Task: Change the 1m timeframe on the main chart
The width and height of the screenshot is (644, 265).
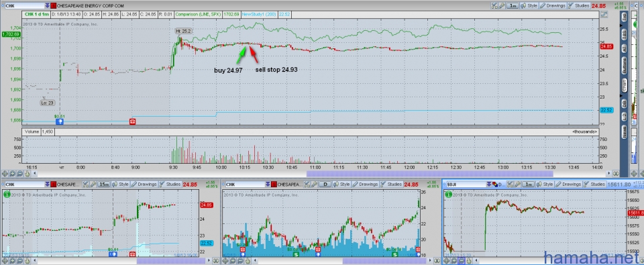Action: point(513,6)
